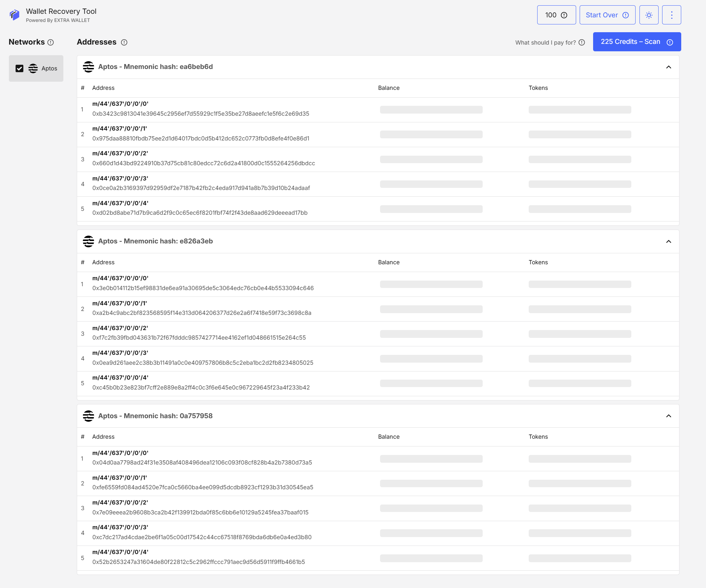
Task: Uncheck the Aptos network checkbox
Action: pyautogui.click(x=19, y=68)
